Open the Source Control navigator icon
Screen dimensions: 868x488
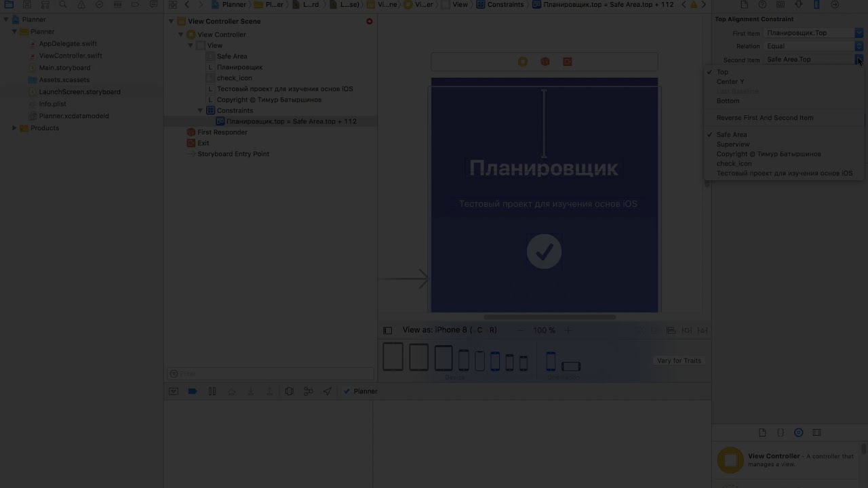[x=27, y=5]
